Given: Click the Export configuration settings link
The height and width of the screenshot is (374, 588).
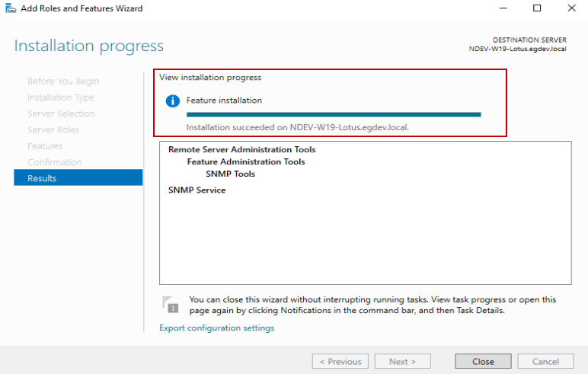Looking at the screenshot, I should click(x=217, y=328).
